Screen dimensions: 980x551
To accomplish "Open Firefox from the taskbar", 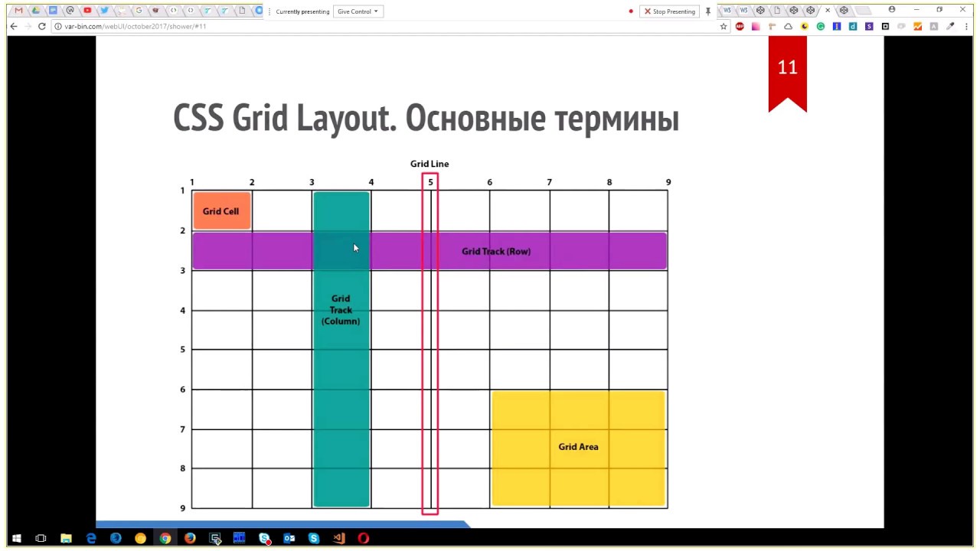I will [x=190, y=538].
